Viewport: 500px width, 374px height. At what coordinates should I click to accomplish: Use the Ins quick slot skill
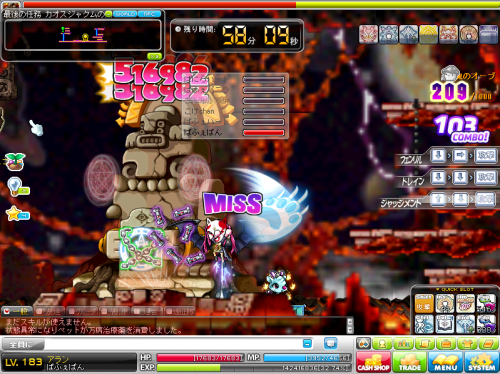tap(445, 303)
